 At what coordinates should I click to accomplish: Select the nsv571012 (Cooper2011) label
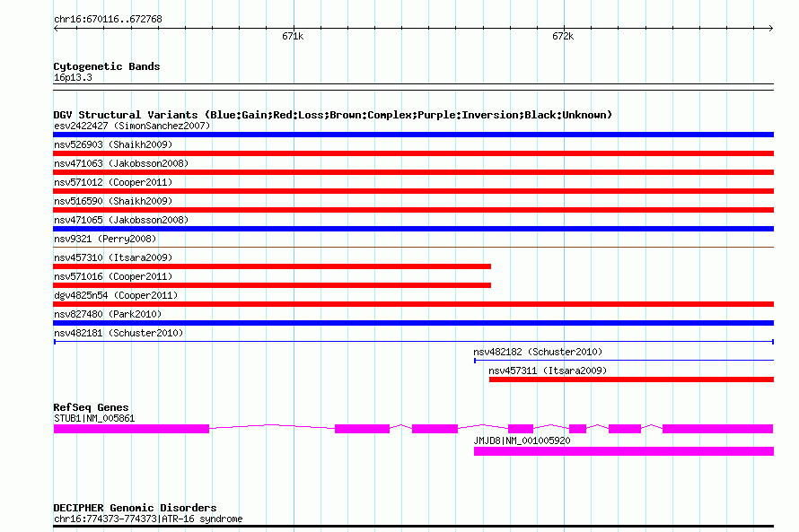coord(113,182)
